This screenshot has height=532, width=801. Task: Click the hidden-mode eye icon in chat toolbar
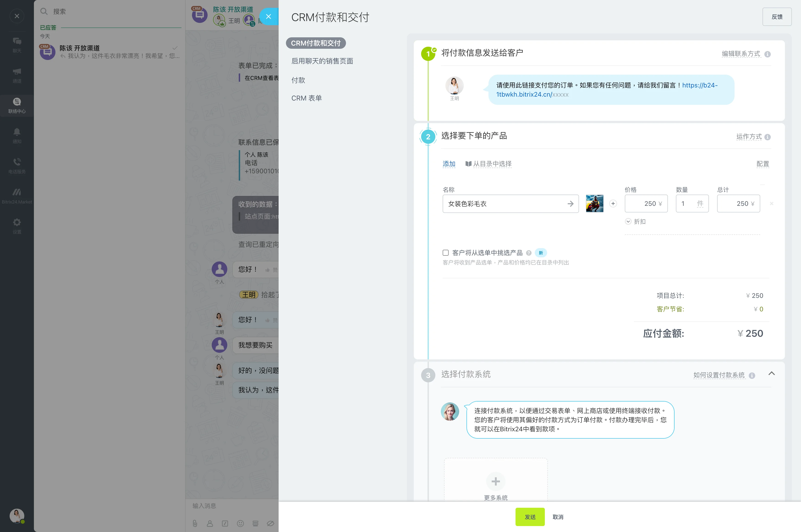click(x=270, y=523)
